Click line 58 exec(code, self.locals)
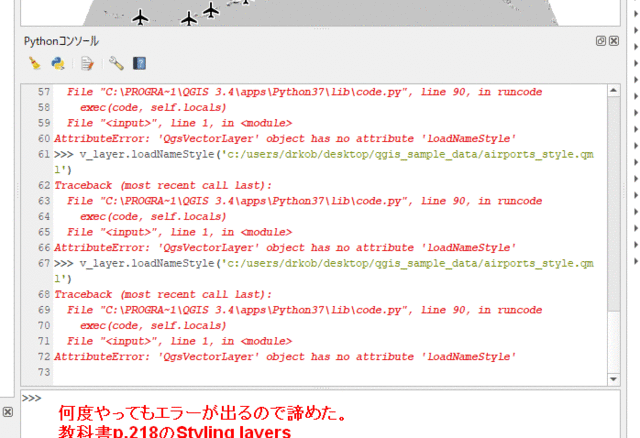640x438 pixels. [153, 107]
